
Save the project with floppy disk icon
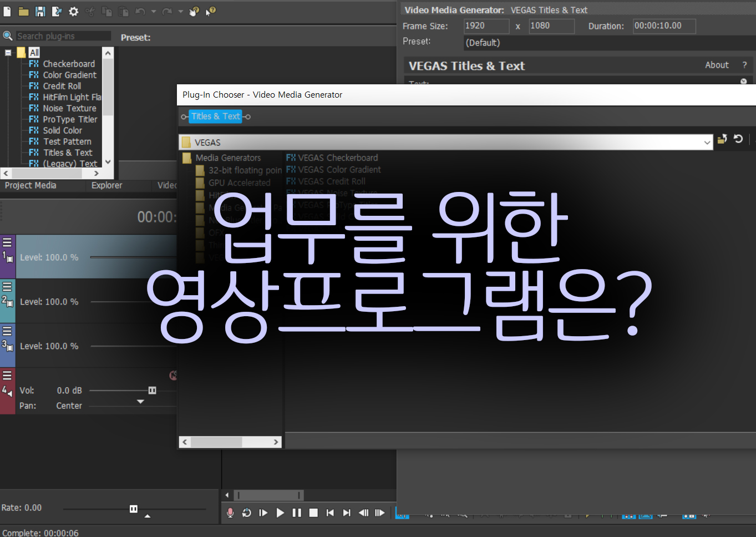(40, 11)
